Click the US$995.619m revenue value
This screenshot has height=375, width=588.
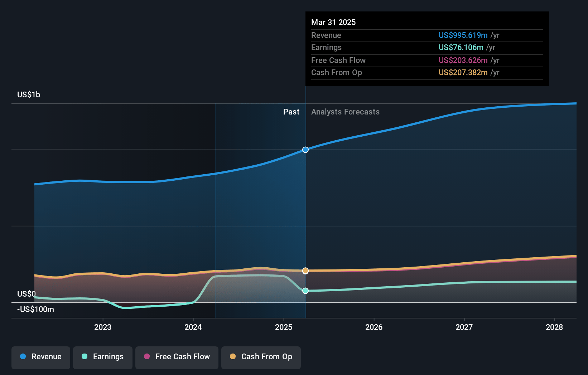pos(463,35)
